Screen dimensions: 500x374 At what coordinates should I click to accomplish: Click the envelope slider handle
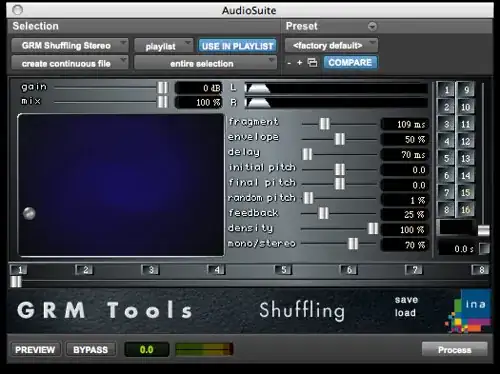[x=340, y=139]
